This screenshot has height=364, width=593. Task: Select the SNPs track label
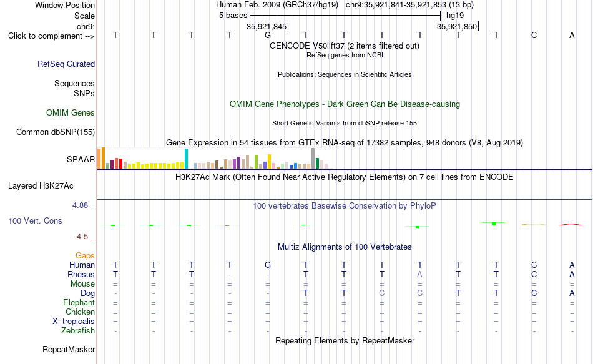[84, 93]
